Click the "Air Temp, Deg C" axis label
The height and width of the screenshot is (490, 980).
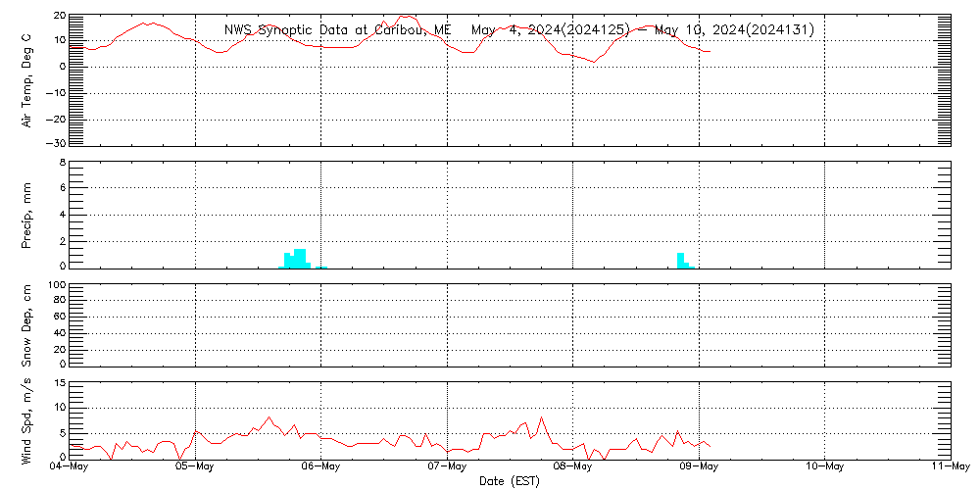click(27, 79)
